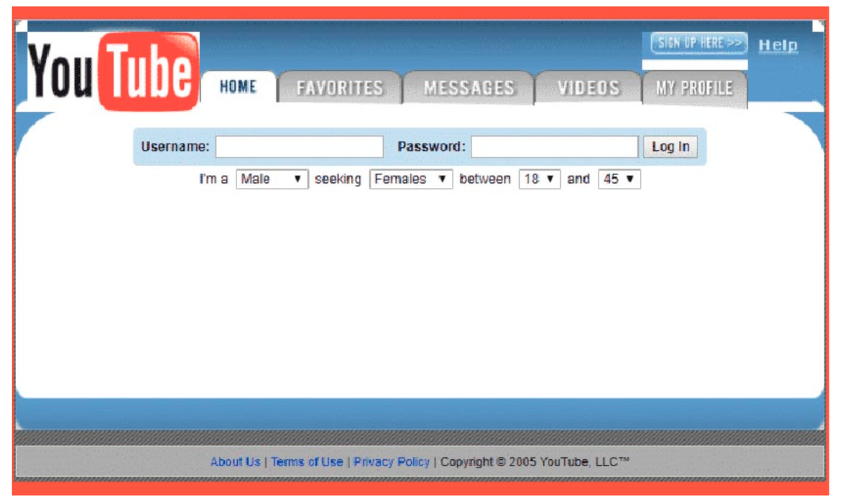Click the word seeking
The height and width of the screenshot is (504, 842).
pos(338,179)
